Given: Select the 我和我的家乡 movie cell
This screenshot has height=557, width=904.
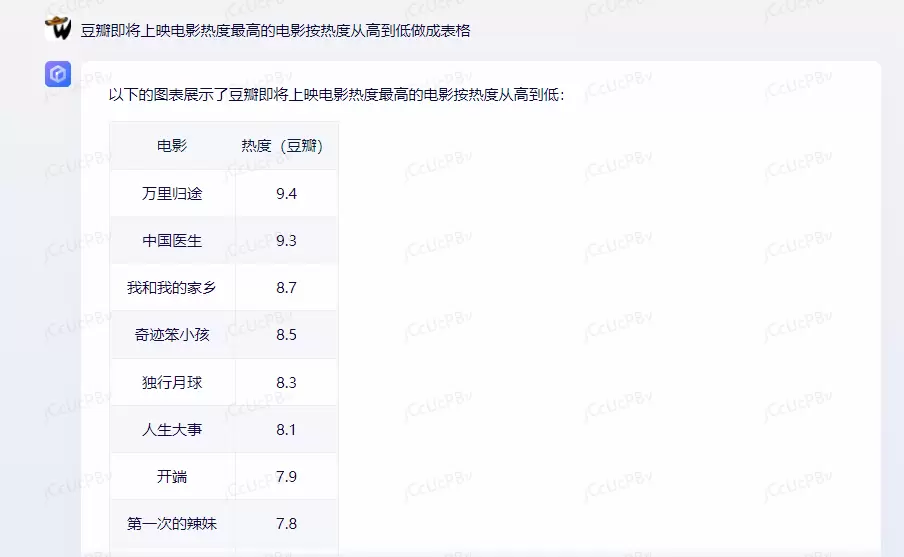Looking at the screenshot, I should click(x=172, y=288).
